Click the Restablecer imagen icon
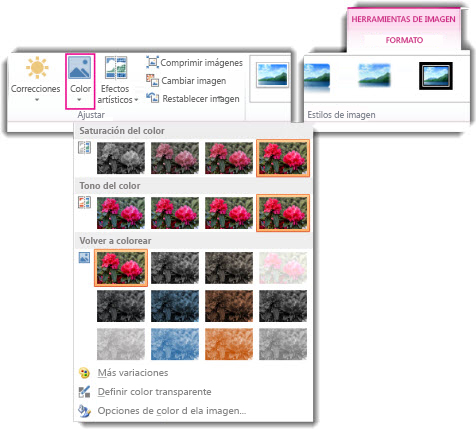476x429 pixels. 153,98
